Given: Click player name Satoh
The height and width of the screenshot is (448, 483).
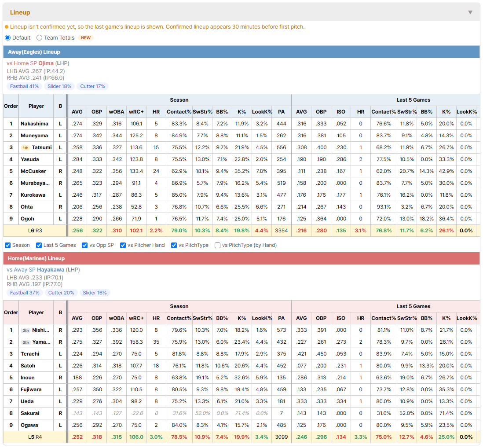Looking at the screenshot, I should point(28,366).
